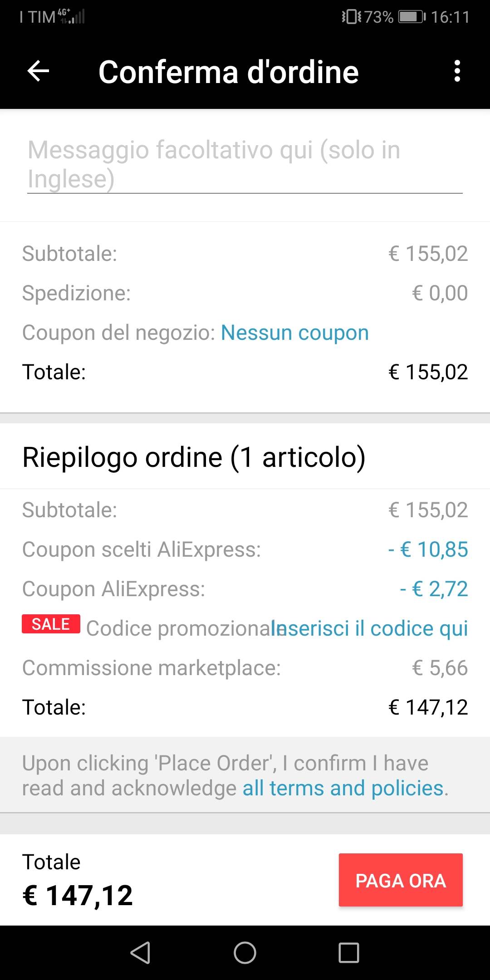Open the Nessun coupon store selector
Image resolution: width=490 pixels, height=980 pixels.
point(294,333)
